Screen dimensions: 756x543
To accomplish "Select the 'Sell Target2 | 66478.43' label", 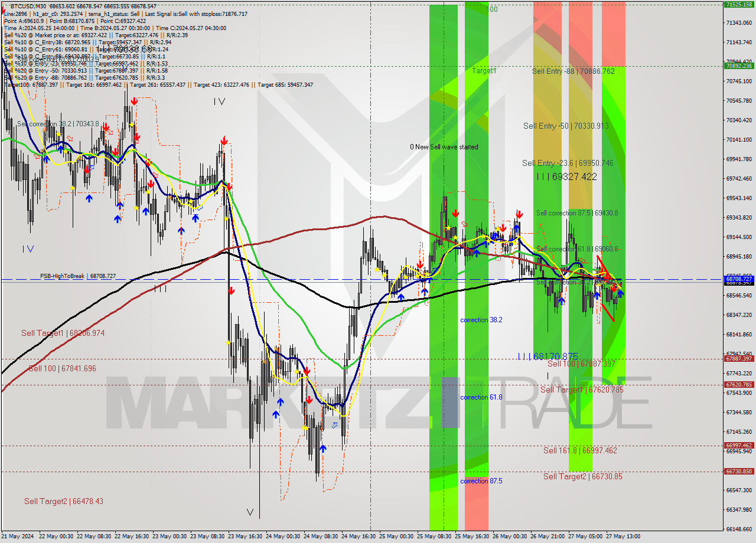I will pyautogui.click(x=64, y=501).
